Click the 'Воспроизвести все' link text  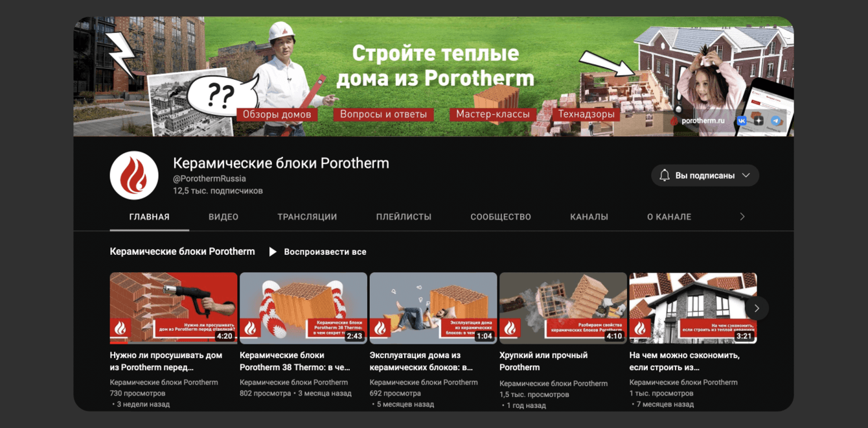[x=325, y=252]
